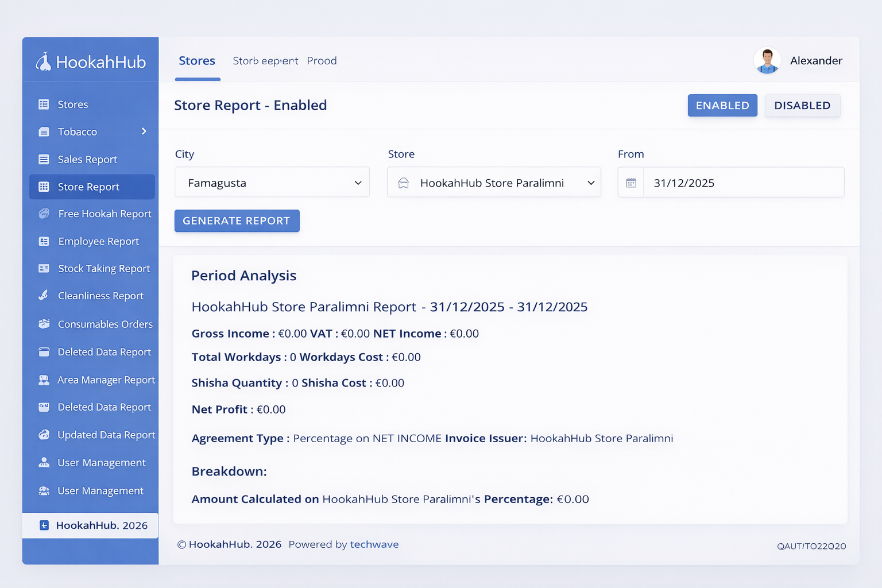This screenshot has width=882, height=588.
Task: Open the Store dropdown for Paralimni
Action: 494,183
